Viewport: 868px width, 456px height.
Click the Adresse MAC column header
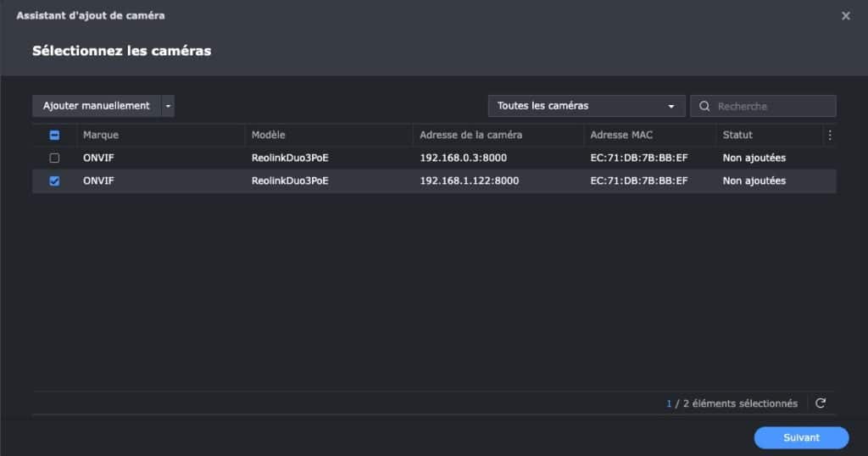[x=621, y=135]
